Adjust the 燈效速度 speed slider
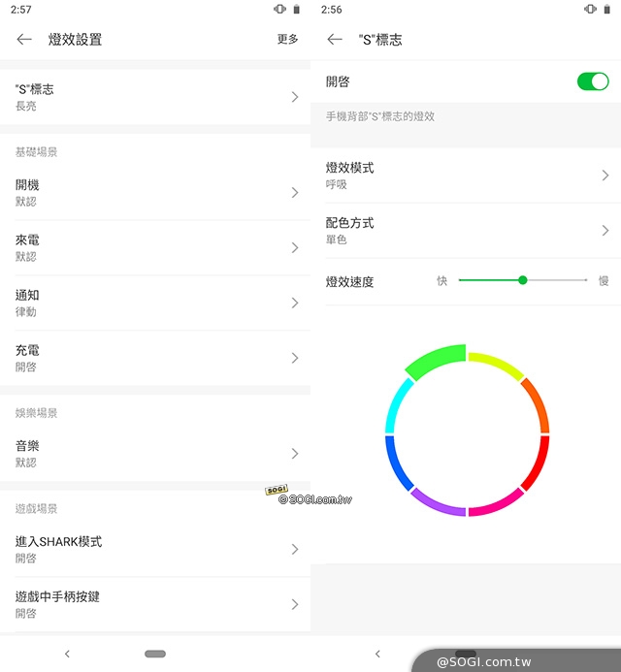 [522, 280]
